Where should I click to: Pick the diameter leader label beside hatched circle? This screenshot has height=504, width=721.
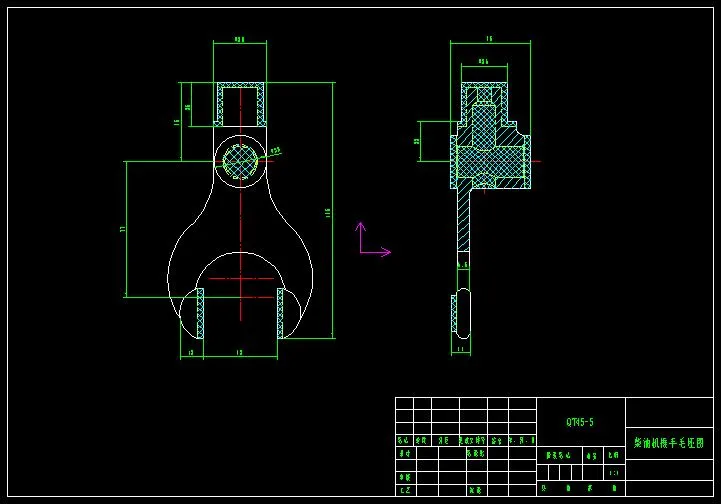[275, 150]
